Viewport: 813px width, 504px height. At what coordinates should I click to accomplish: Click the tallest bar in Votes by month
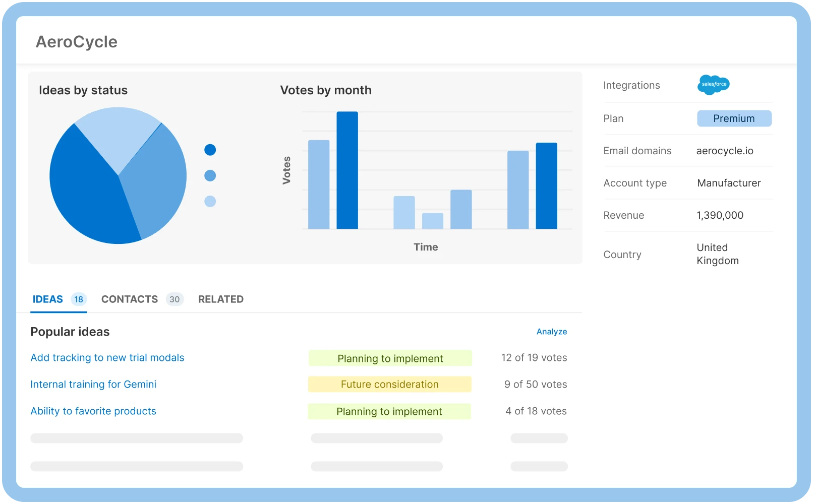coord(347,171)
